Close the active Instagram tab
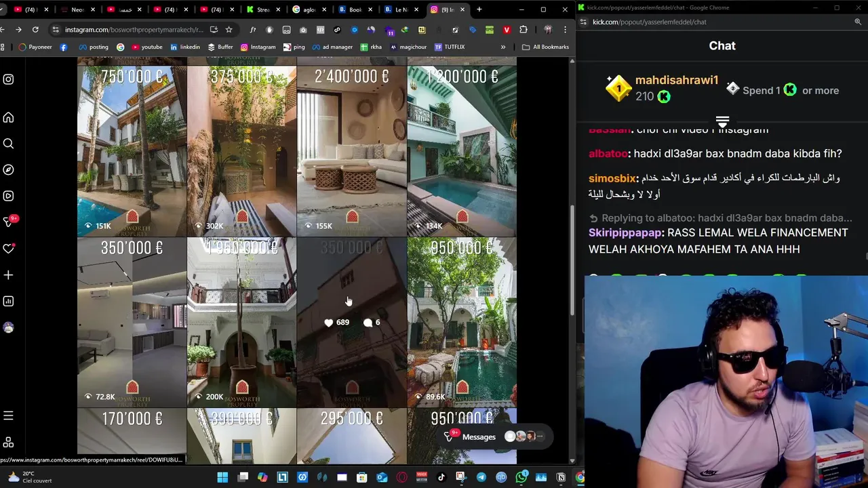Viewport: 868px width, 488px height. pyautogui.click(x=462, y=9)
